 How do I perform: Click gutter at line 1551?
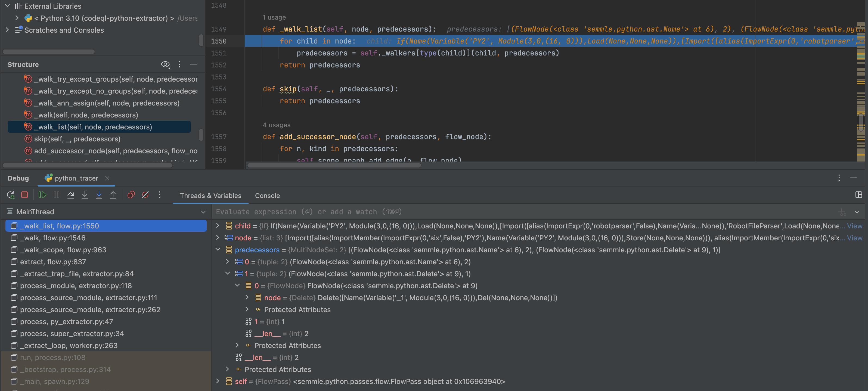click(219, 53)
